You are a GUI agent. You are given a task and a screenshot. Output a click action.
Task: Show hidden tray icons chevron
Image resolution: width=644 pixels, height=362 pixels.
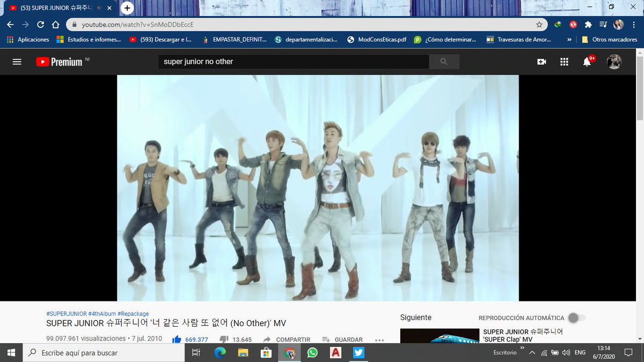532,353
